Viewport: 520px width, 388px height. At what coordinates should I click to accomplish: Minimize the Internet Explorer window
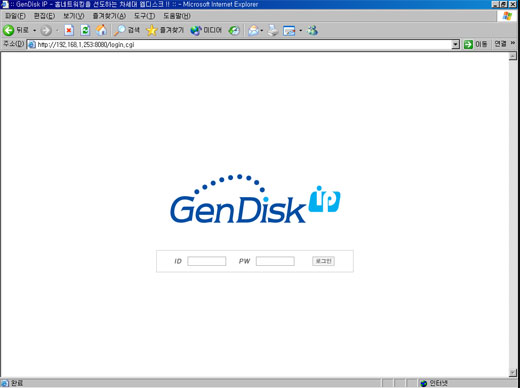pyautogui.click(x=496, y=4)
